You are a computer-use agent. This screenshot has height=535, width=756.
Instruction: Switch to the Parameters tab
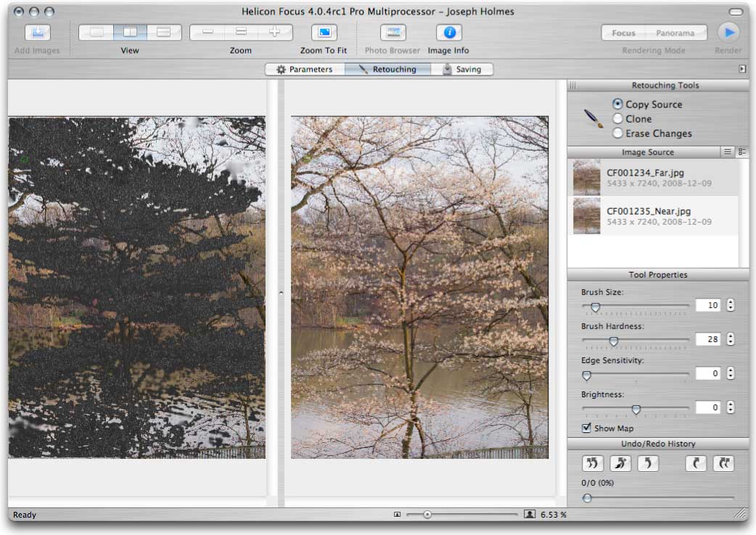304,70
